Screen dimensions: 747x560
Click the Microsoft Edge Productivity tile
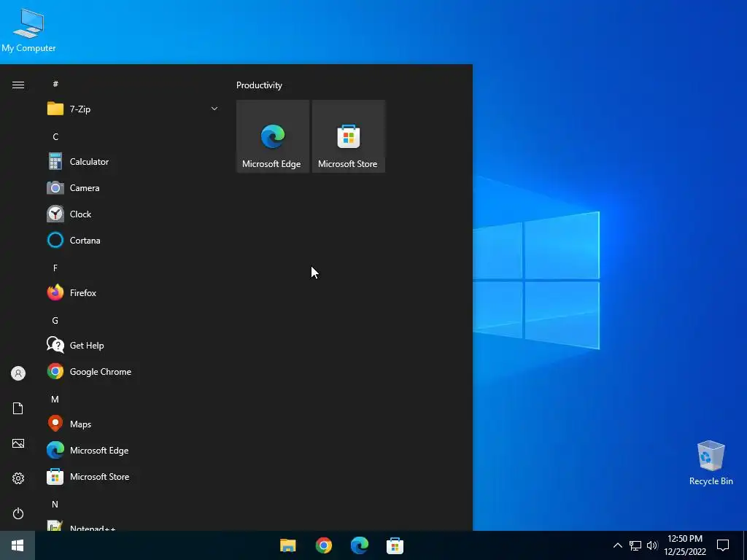(x=273, y=136)
